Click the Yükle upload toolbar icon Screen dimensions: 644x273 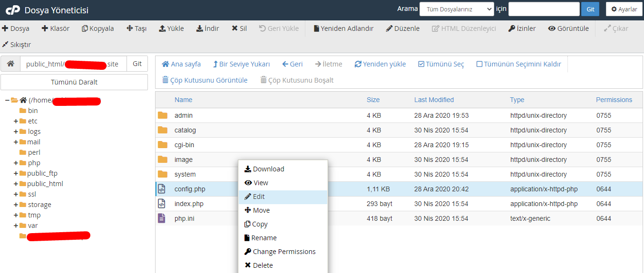point(162,28)
